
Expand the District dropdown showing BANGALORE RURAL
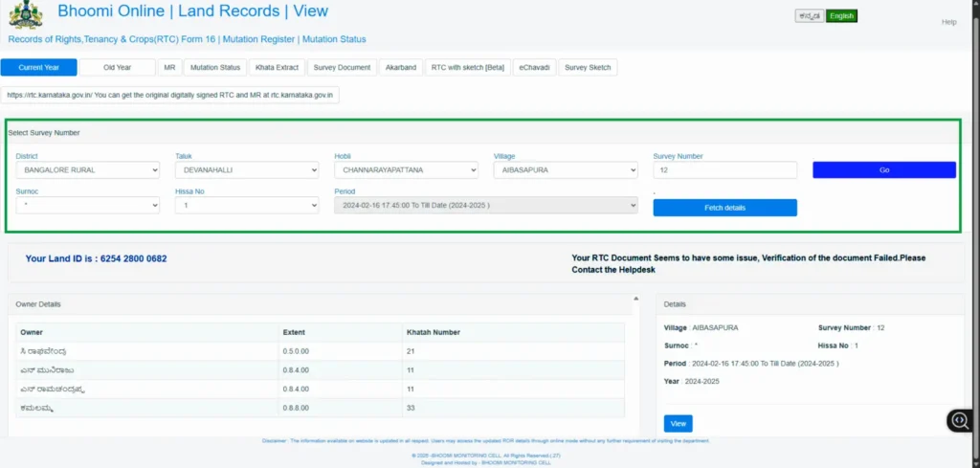[87, 170]
